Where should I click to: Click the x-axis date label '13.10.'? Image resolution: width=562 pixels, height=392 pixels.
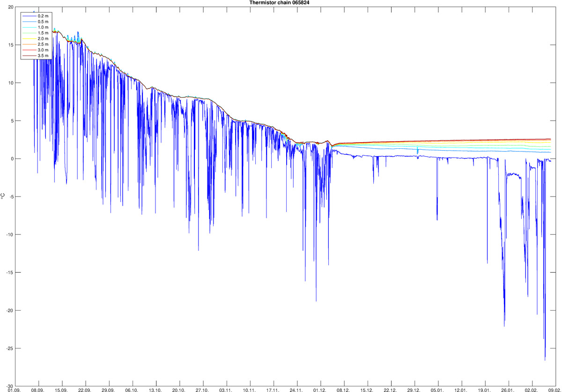[x=155, y=390]
